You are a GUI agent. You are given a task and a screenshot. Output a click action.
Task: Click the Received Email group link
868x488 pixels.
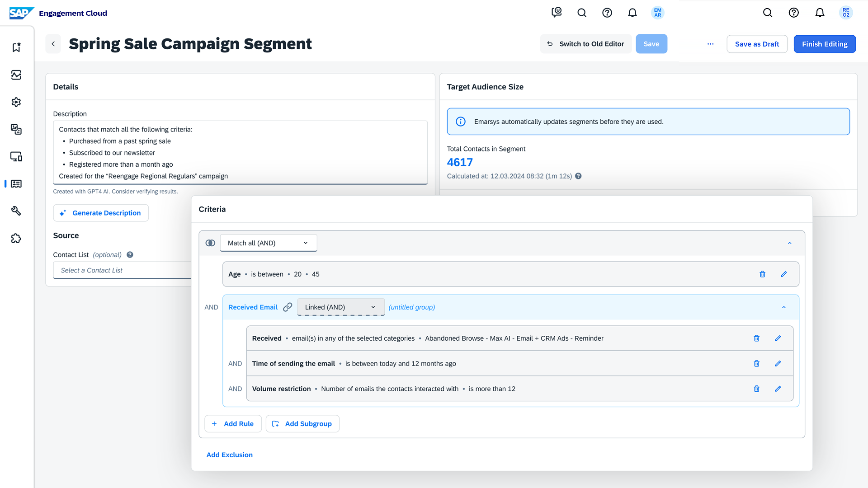[x=253, y=307]
